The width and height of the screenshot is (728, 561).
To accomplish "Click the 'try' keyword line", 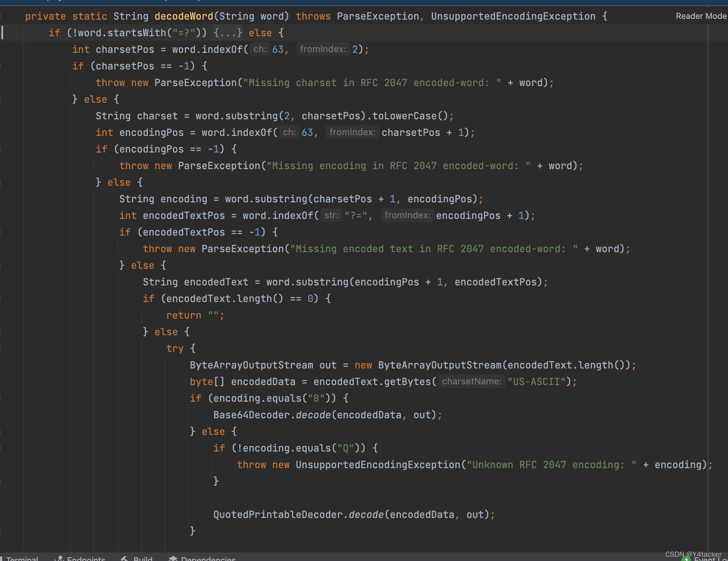I will click(175, 348).
